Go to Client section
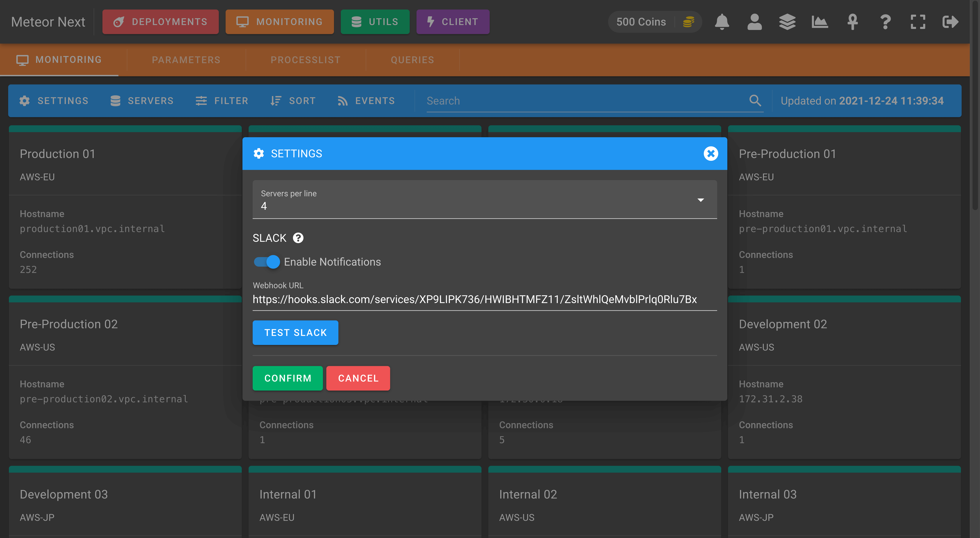980x538 pixels. point(453,22)
